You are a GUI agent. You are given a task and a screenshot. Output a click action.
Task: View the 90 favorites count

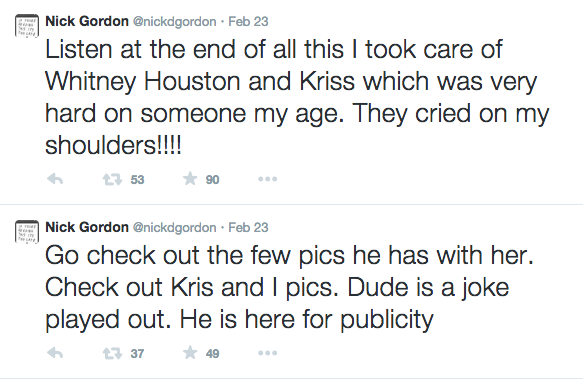[212, 180]
